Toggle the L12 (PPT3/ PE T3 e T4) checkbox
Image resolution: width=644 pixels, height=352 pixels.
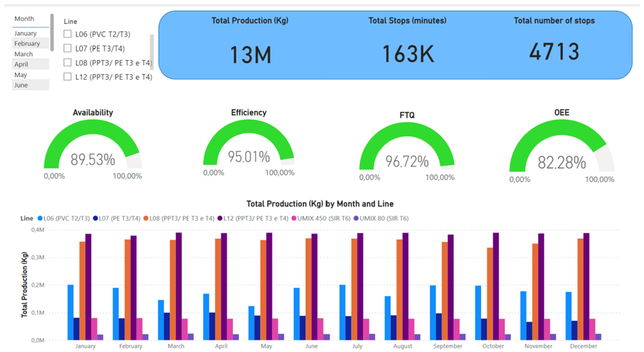[x=67, y=77]
